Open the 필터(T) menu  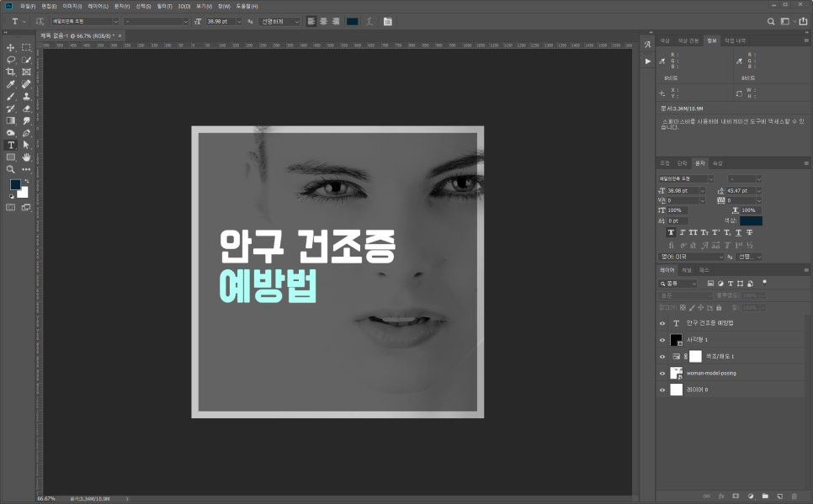[164, 6]
